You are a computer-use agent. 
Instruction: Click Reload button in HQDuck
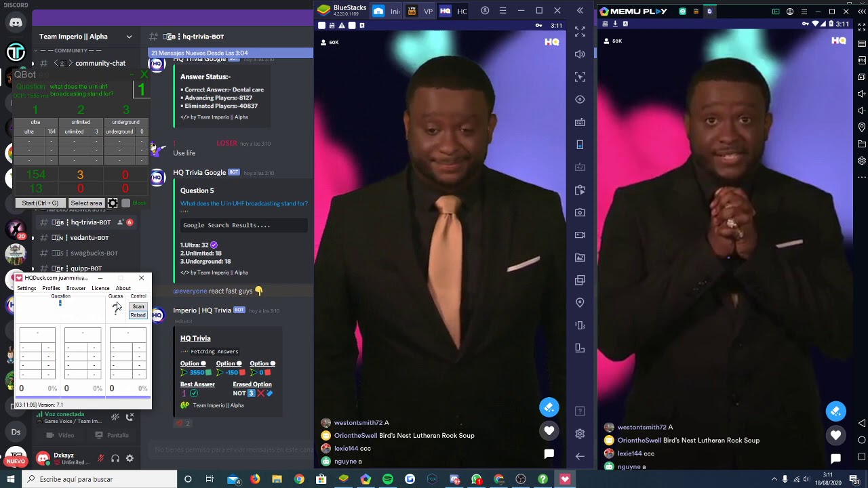138,315
